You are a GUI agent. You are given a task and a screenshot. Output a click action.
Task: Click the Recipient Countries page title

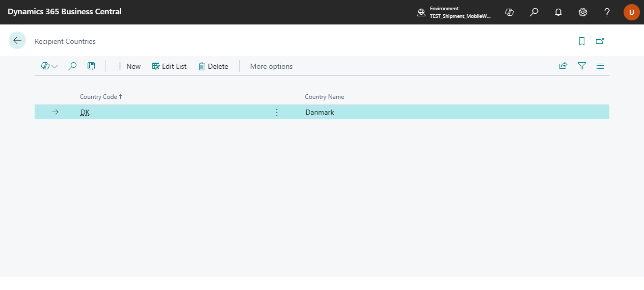(65, 41)
